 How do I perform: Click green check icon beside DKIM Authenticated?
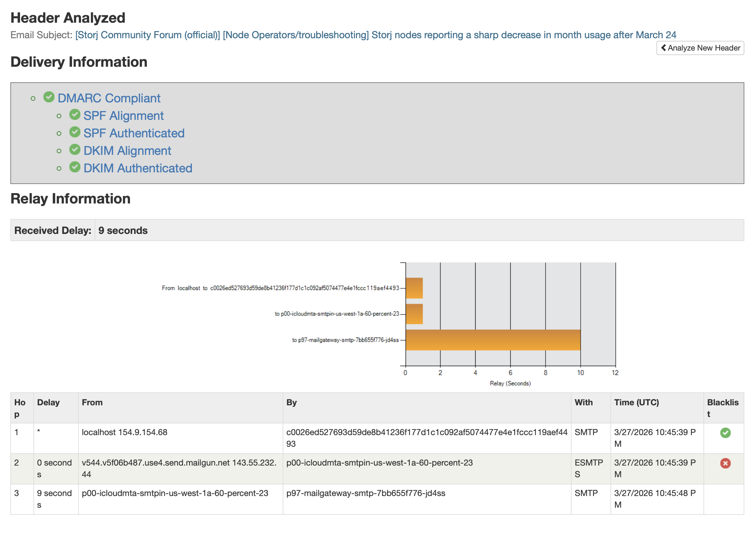pos(75,167)
